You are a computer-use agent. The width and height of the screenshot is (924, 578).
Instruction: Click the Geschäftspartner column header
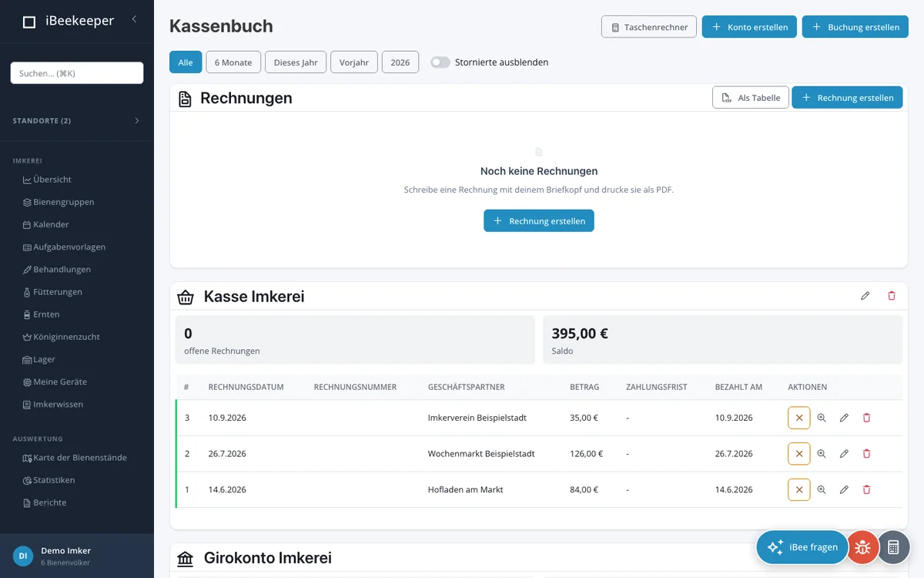tap(467, 387)
